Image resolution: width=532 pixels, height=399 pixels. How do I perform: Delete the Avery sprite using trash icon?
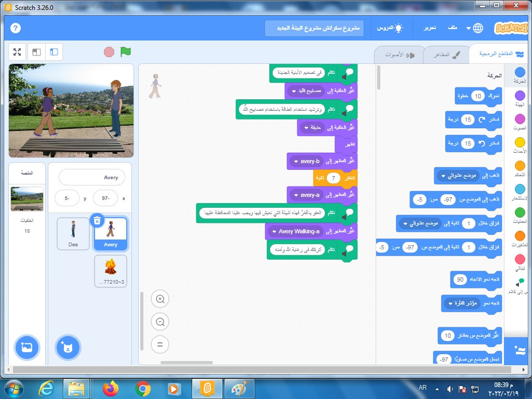(x=97, y=220)
